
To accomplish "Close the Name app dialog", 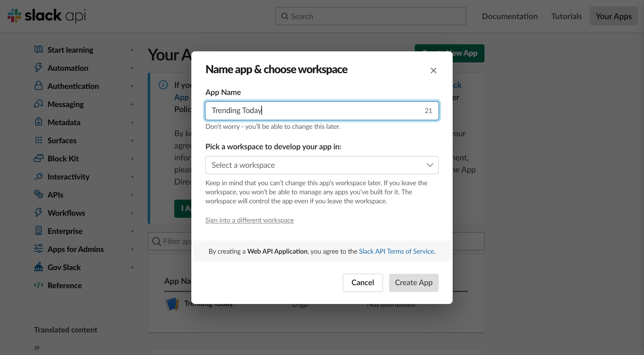I will [x=434, y=70].
